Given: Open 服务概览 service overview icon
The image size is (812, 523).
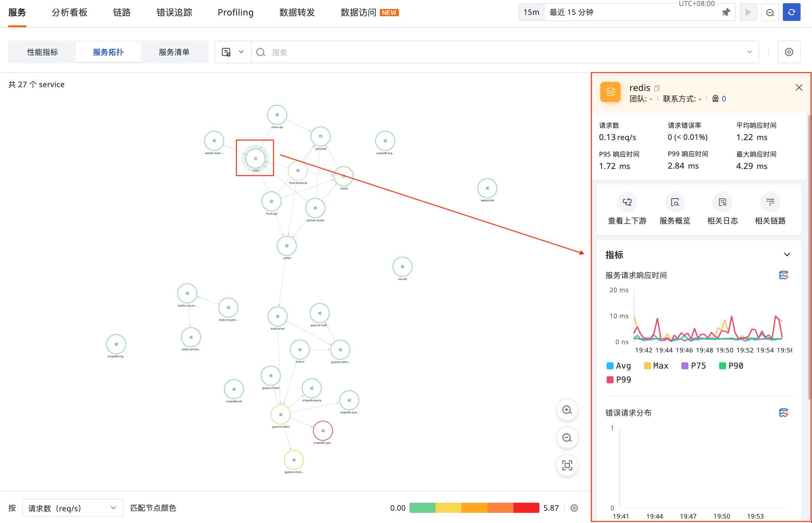Looking at the screenshot, I should 674,203.
